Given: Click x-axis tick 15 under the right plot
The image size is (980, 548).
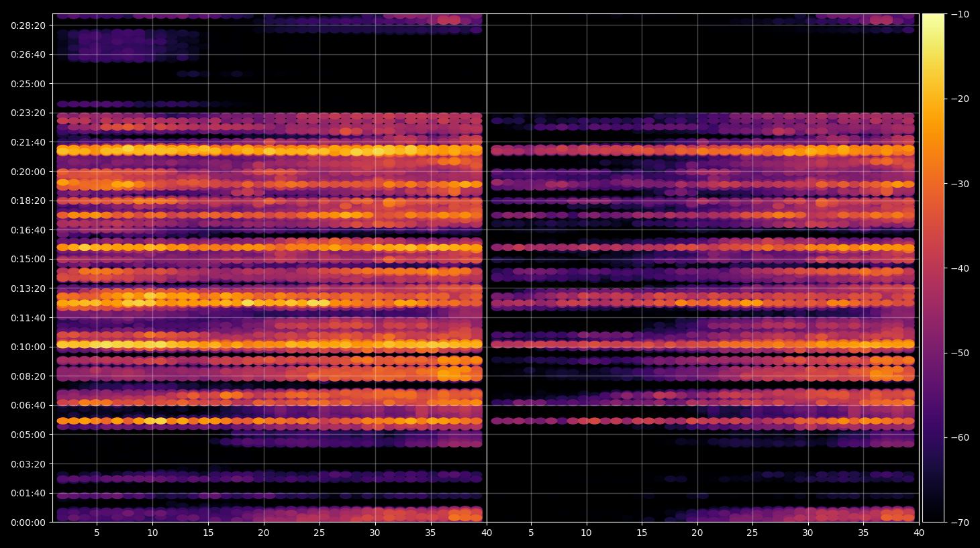Looking at the screenshot, I should pos(642,533).
